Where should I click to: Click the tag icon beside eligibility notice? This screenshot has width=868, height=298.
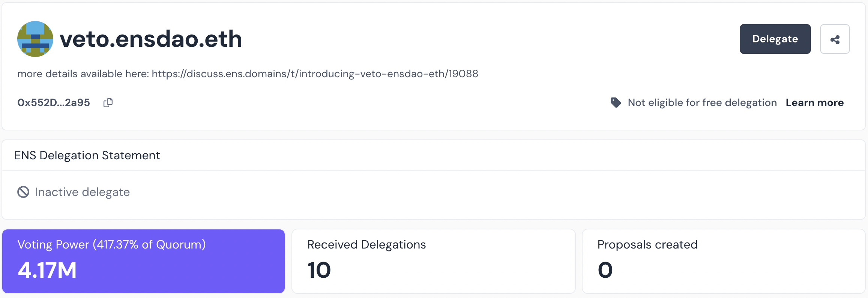616,102
